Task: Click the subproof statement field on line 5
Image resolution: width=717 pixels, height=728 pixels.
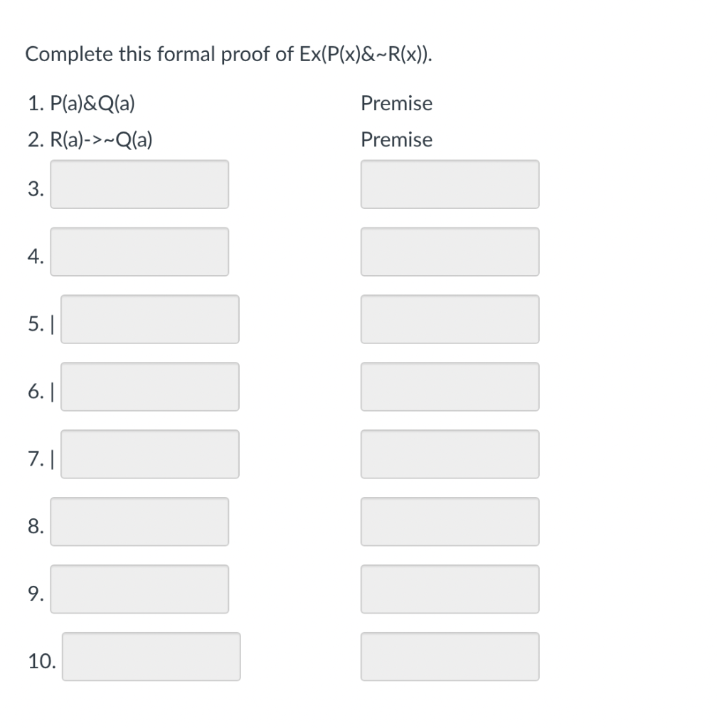Action: 150,319
